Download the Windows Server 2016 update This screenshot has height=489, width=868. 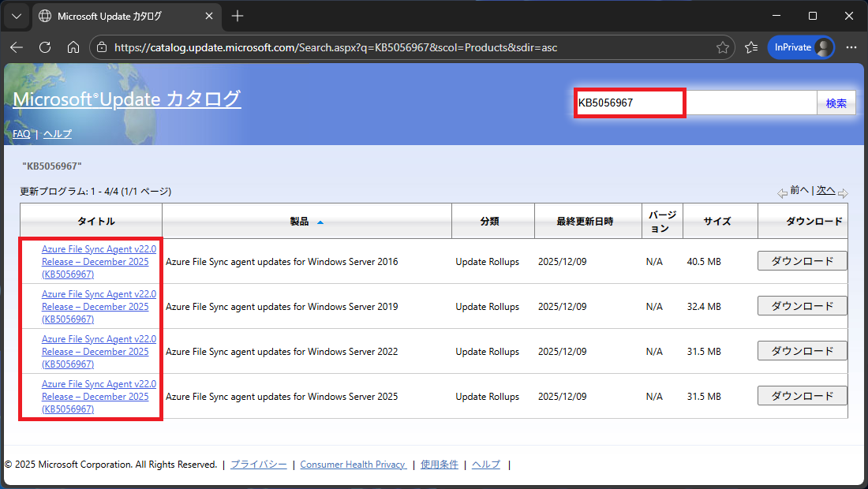point(802,261)
